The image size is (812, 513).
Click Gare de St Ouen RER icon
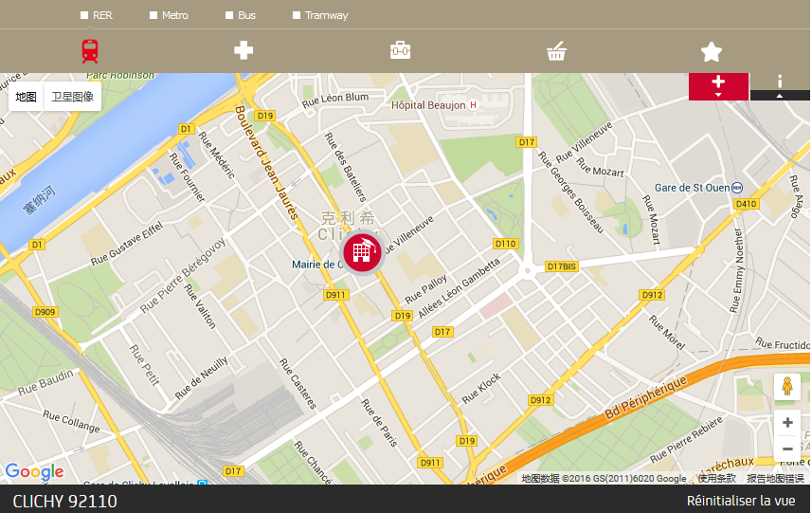click(x=737, y=188)
